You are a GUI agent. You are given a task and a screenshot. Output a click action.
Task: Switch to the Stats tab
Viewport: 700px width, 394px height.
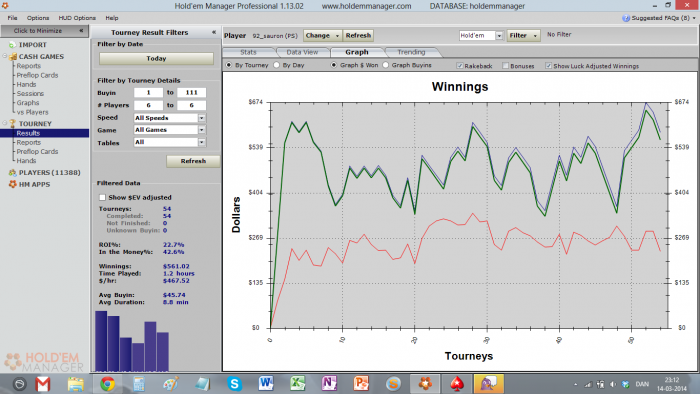248,52
